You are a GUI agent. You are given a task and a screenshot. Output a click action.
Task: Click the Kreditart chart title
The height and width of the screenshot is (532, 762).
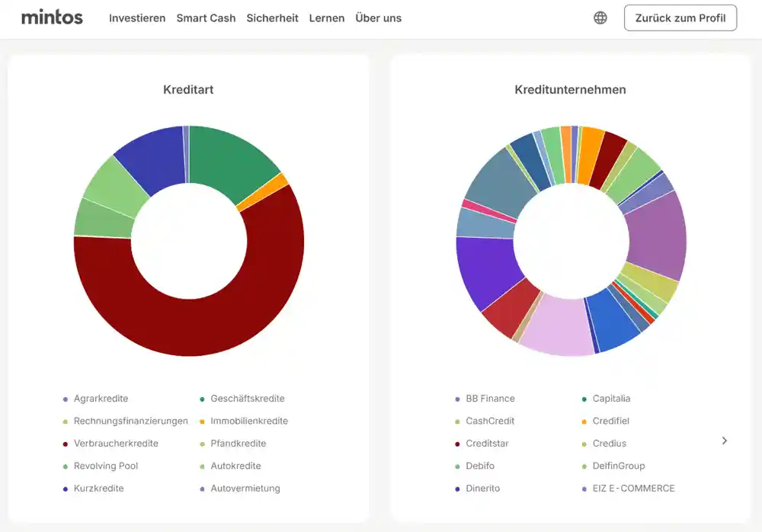(188, 89)
